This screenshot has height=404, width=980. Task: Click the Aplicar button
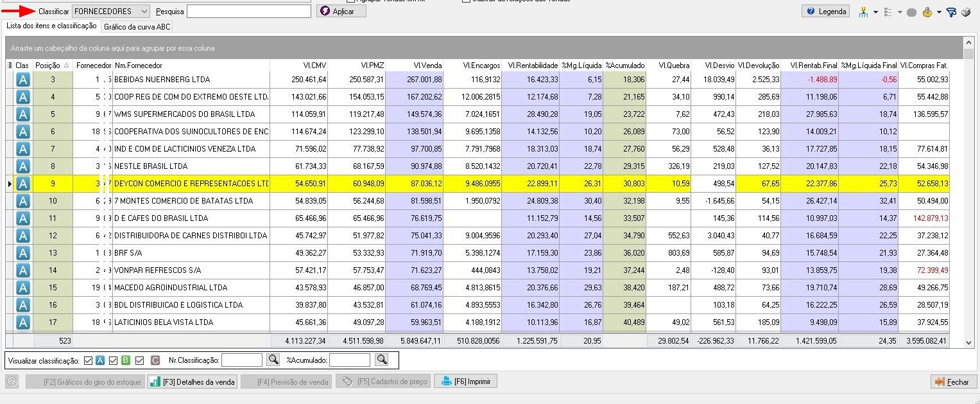tap(341, 11)
